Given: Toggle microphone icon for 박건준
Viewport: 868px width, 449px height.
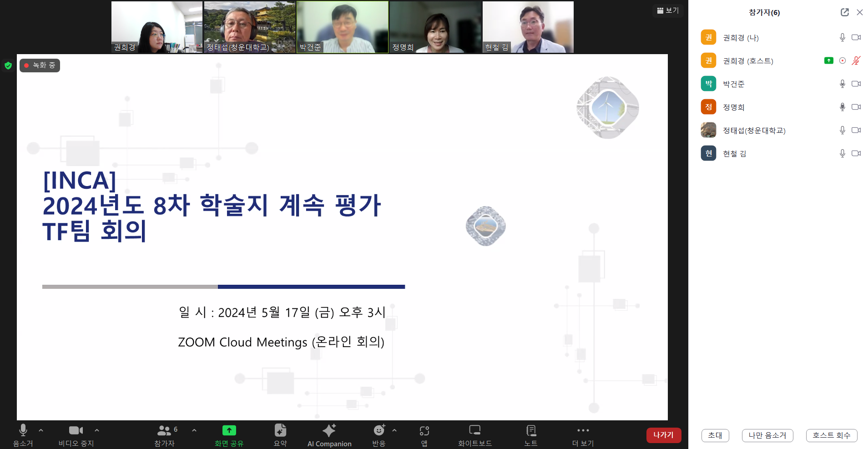Looking at the screenshot, I should click(x=843, y=84).
